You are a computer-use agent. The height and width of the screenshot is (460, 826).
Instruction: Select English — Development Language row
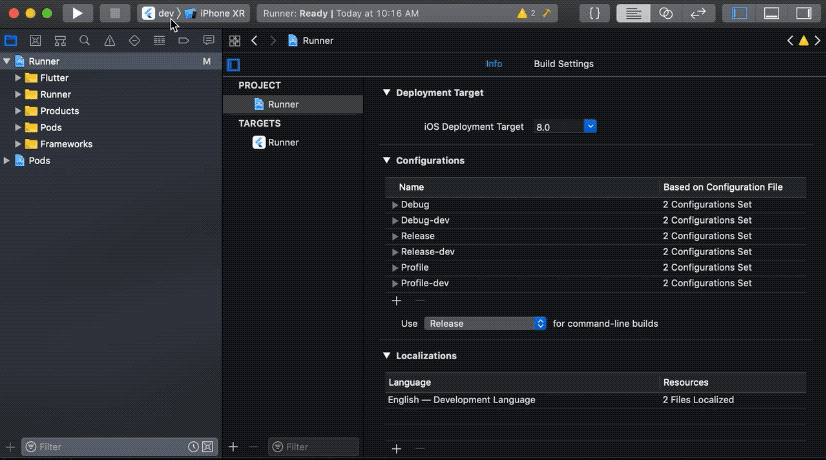(x=595, y=400)
